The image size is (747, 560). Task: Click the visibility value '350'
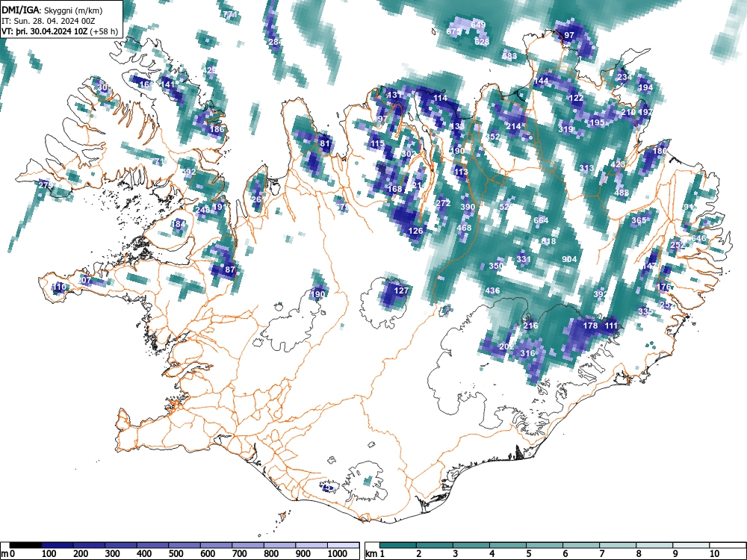coord(496,266)
